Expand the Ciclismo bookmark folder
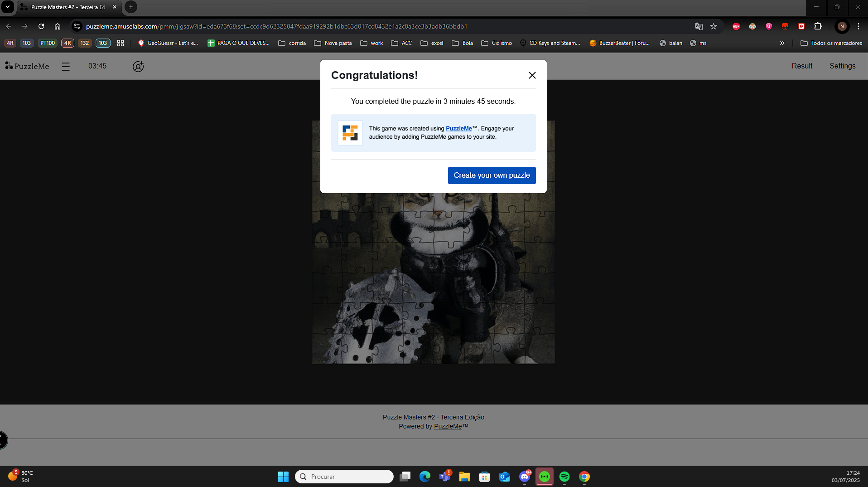 click(497, 43)
